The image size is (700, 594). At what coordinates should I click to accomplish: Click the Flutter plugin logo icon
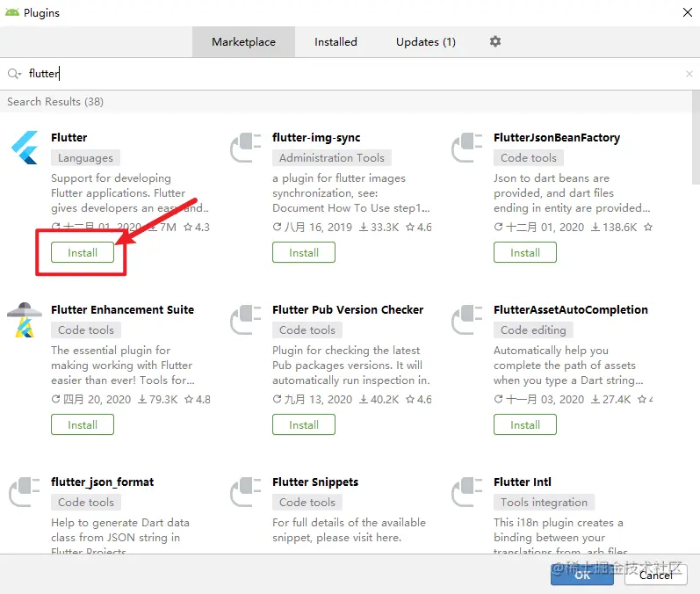point(25,148)
